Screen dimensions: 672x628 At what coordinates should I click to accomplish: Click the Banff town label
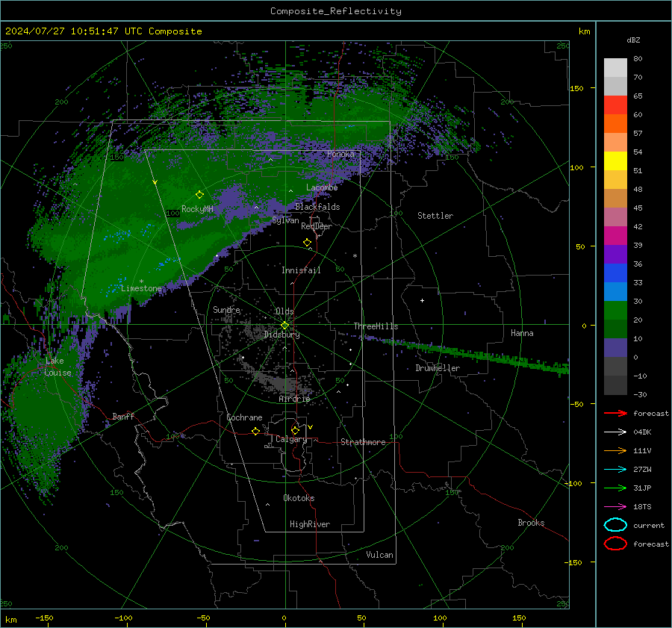123,416
